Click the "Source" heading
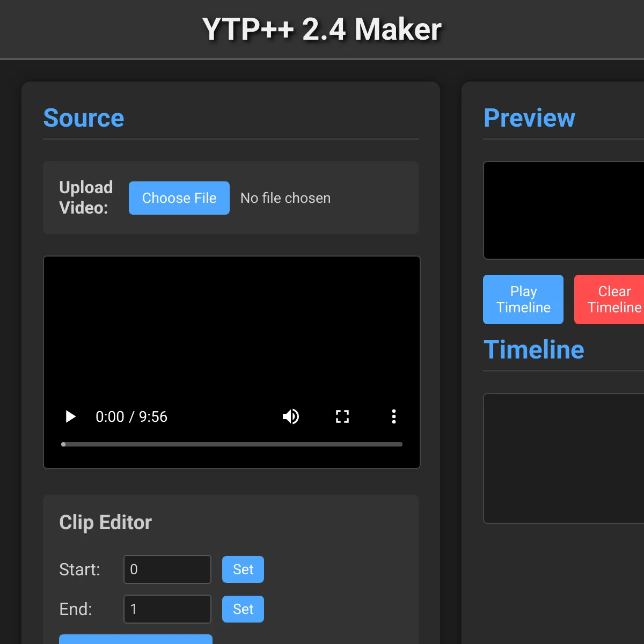This screenshot has height=644, width=644. (x=84, y=118)
